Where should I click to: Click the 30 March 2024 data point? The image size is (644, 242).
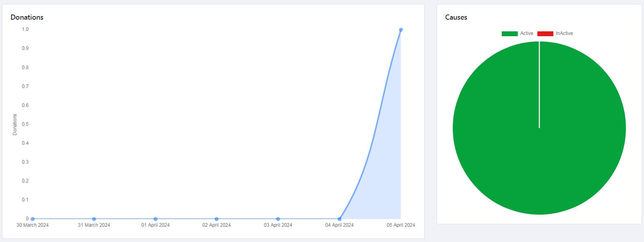[33, 219]
